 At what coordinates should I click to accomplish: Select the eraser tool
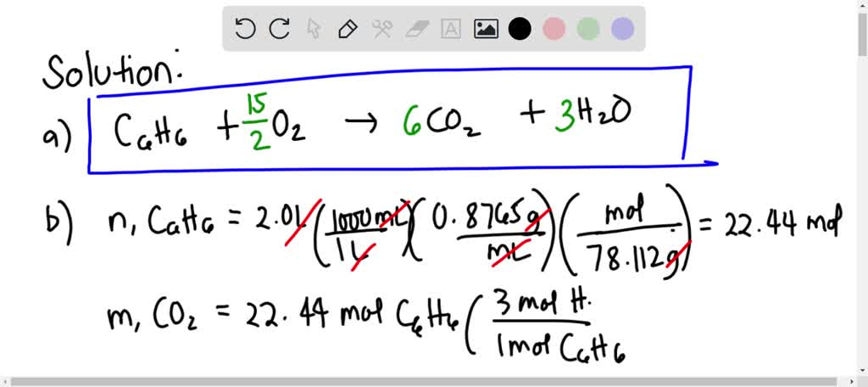click(x=417, y=29)
